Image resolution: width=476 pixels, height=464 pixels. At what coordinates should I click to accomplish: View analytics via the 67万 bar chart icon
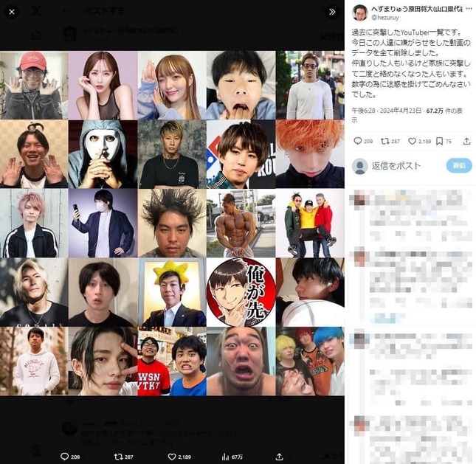click(226, 457)
